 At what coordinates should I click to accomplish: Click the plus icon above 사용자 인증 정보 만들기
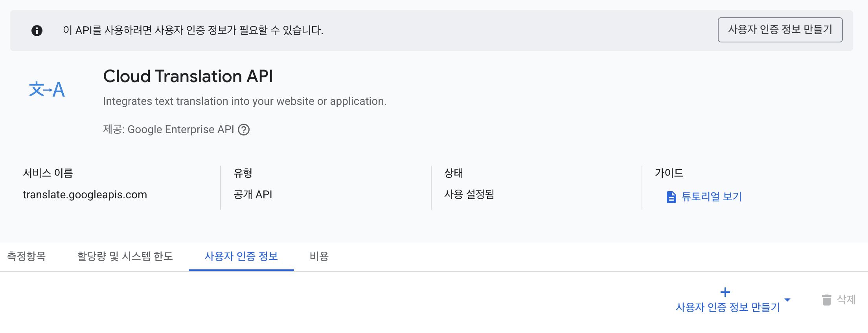point(725,292)
